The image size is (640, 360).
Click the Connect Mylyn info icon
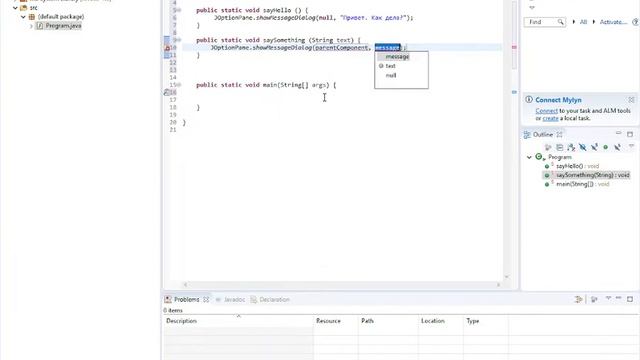coord(529,100)
